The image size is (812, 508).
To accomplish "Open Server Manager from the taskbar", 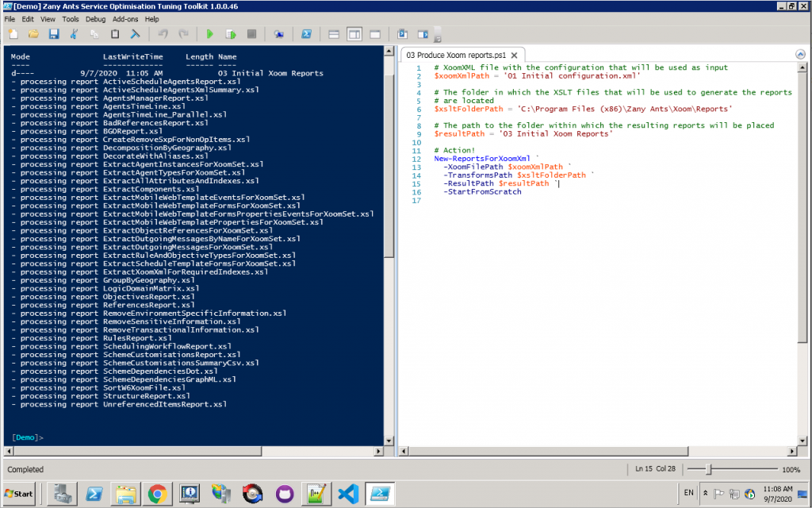I will [x=63, y=494].
